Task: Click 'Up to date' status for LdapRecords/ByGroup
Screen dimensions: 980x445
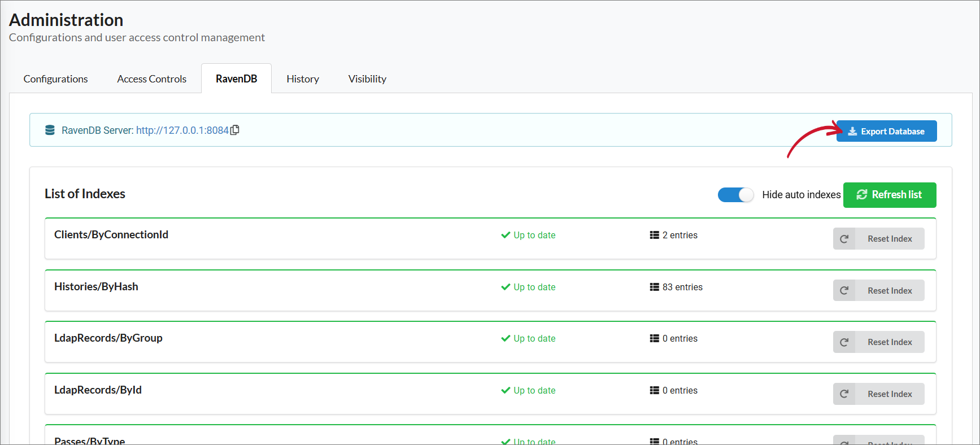Action: [x=534, y=338]
